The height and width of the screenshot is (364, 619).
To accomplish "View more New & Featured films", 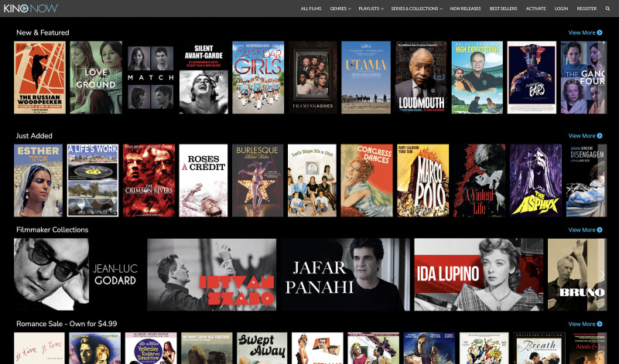I will [x=585, y=32].
